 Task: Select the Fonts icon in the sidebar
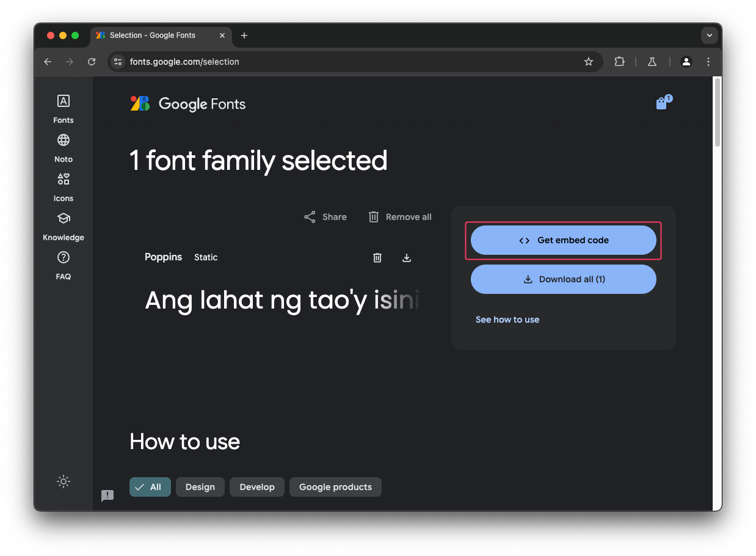[63, 101]
